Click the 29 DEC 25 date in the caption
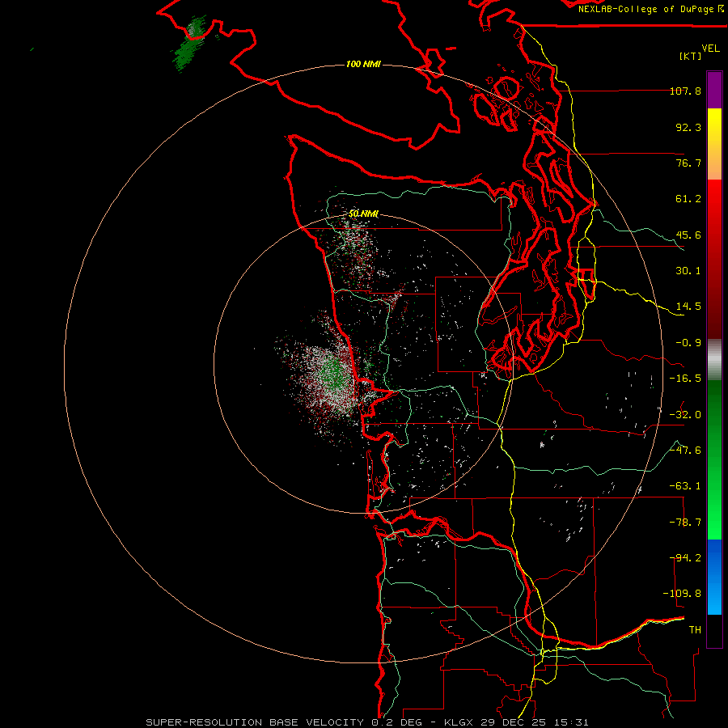Image resolution: width=728 pixels, height=728 pixels. point(514,722)
